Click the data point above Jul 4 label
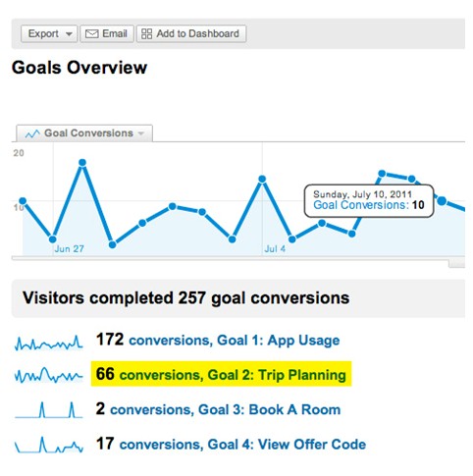 point(262,180)
